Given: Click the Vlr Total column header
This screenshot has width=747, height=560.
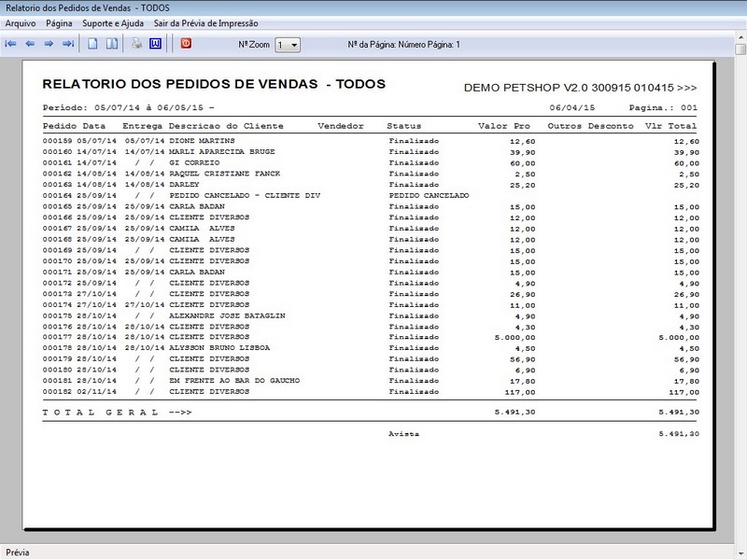Looking at the screenshot, I should (x=670, y=126).
